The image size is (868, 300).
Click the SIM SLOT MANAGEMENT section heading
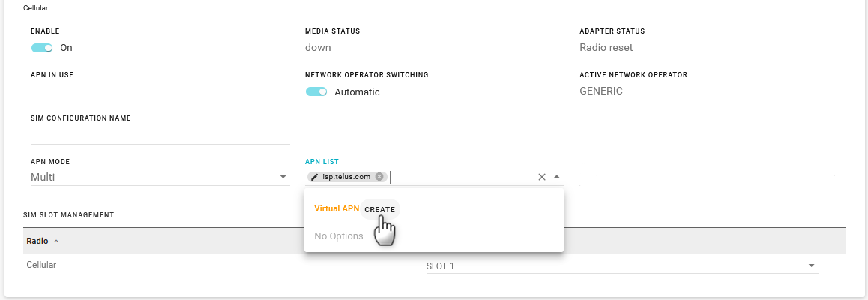(x=69, y=214)
